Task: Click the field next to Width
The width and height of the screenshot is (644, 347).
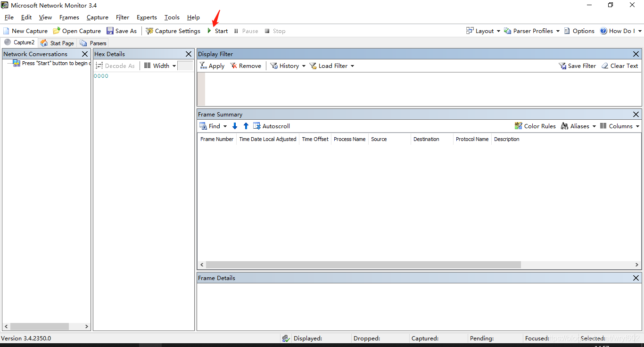Action: coord(185,66)
